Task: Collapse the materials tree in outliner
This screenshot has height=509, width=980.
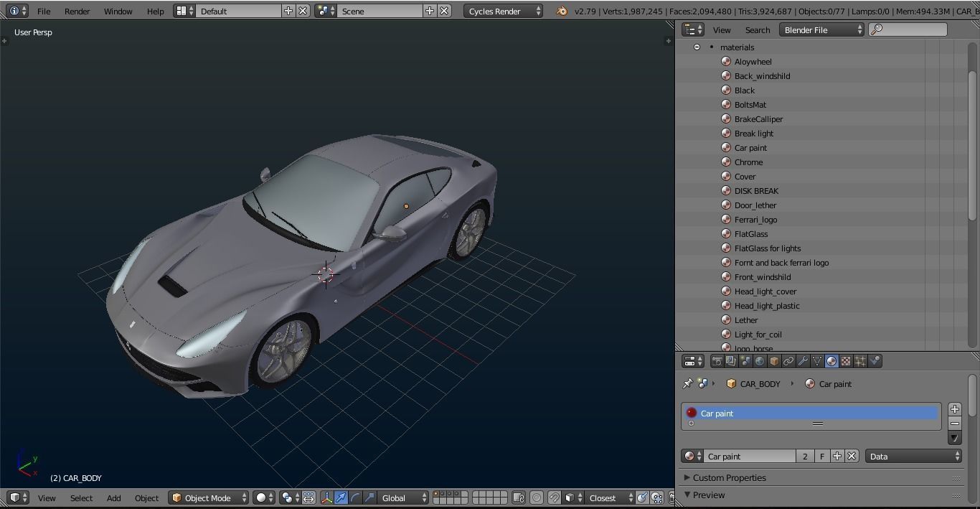Action: 697,47
